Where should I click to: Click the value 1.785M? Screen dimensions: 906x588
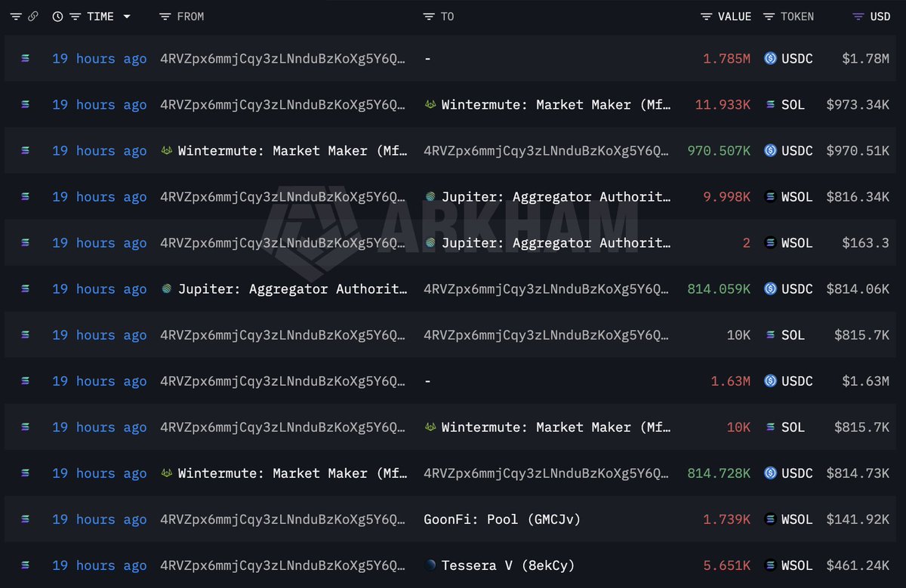coord(727,58)
